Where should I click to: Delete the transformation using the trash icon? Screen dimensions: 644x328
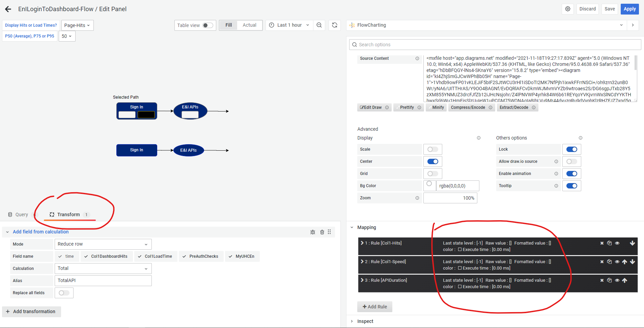click(322, 232)
